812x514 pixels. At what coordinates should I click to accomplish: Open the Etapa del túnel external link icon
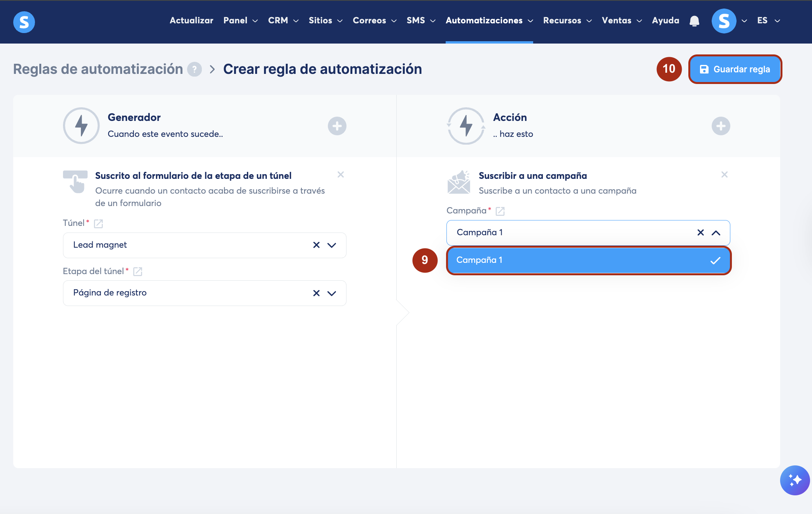[138, 271]
